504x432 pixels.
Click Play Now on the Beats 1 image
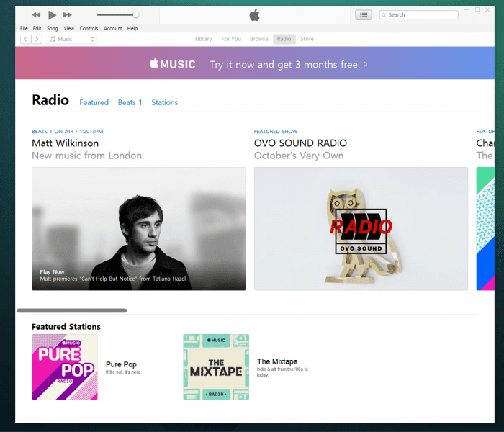[x=52, y=271]
